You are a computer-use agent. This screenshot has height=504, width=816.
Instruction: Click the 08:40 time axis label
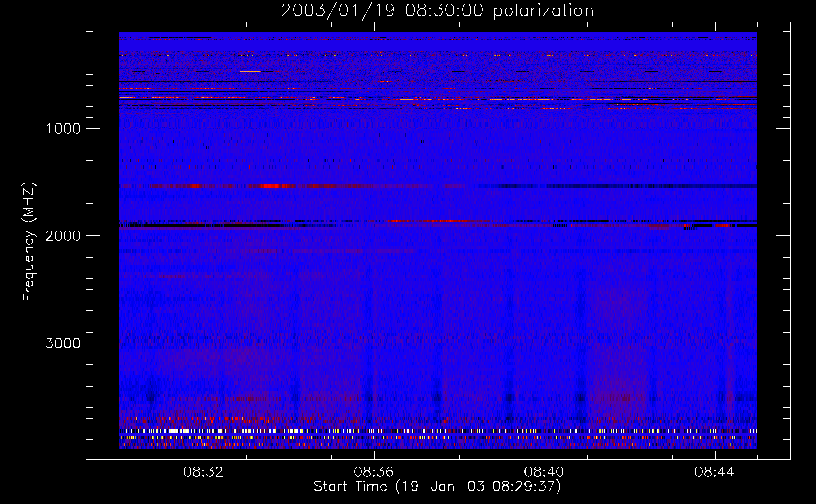tap(545, 472)
